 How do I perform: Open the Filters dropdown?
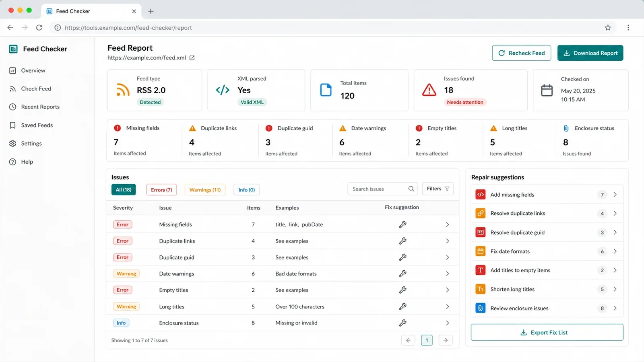click(438, 189)
